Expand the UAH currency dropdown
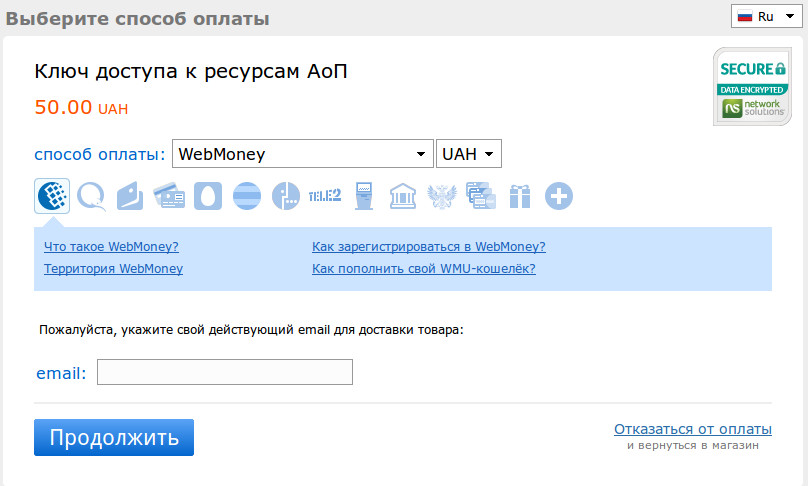 [469, 154]
